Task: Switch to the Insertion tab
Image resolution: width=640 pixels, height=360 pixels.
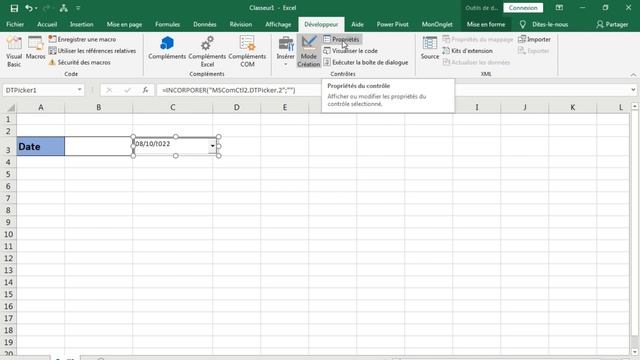Action: point(82,24)
